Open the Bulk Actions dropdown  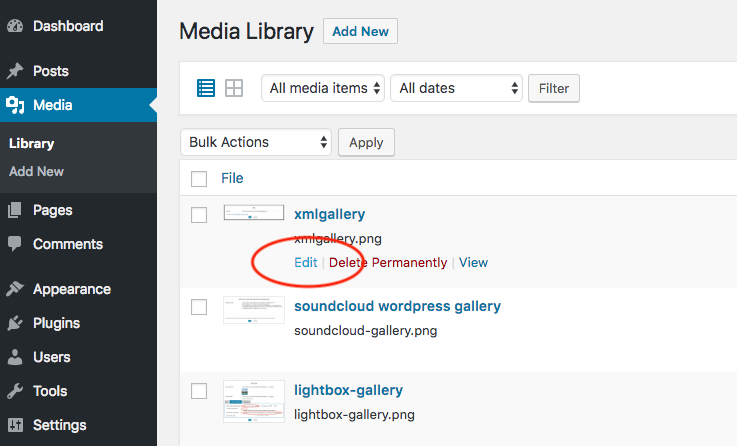[x=256, y=142]
